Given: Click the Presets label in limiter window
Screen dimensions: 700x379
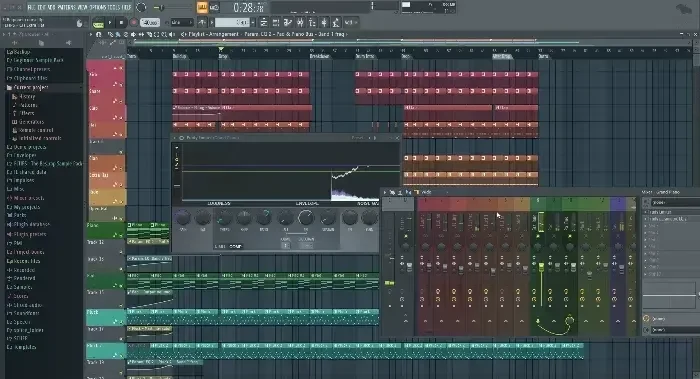Looking at the screenshot, I should coord(357,138).
